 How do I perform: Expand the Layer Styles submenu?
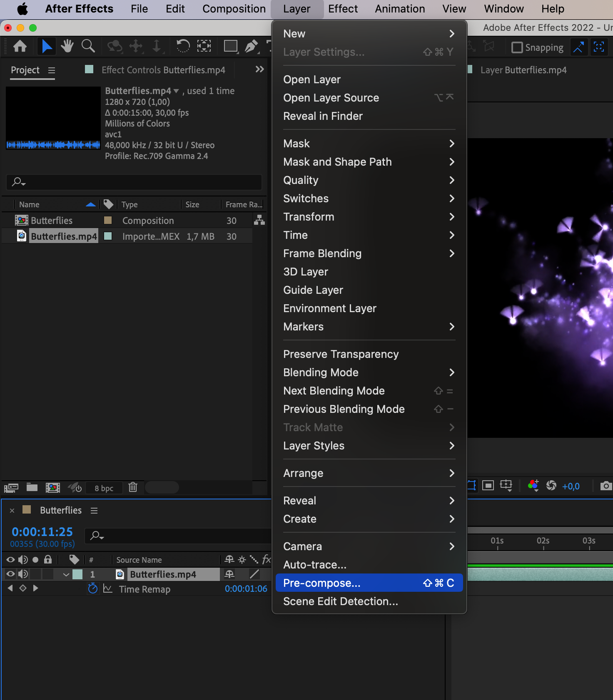(369, 446)
